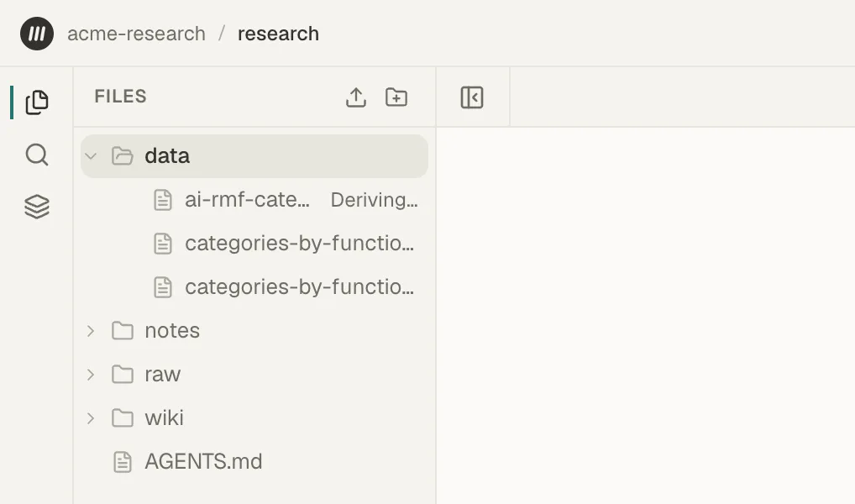Screen dimensions: 855x504
Task: Click the open-folder icon beside data
Action: pyautogui.click(x=122, y=156)
